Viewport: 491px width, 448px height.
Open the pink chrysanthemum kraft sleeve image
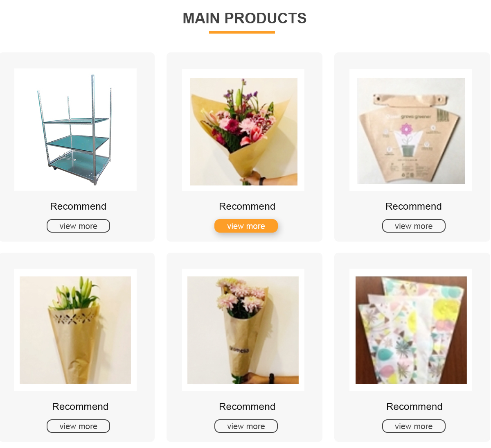[x=243, y=330]
